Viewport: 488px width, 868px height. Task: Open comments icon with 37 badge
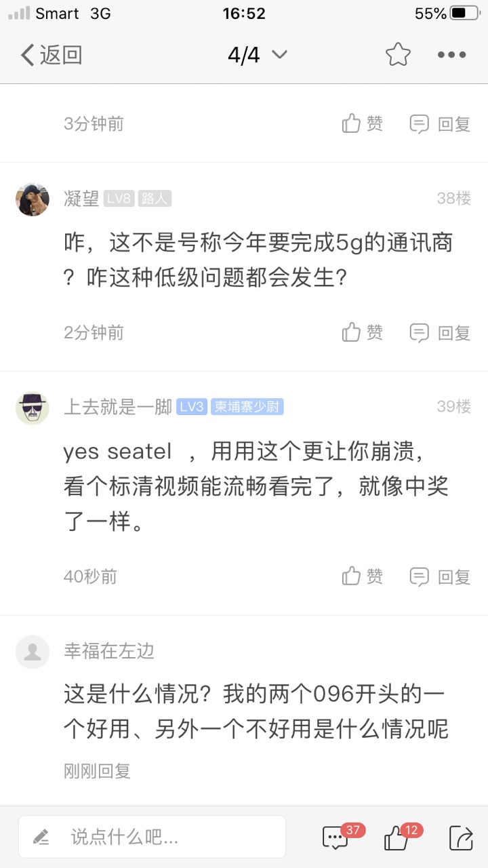pyautogui.click(x=336, y=838)
